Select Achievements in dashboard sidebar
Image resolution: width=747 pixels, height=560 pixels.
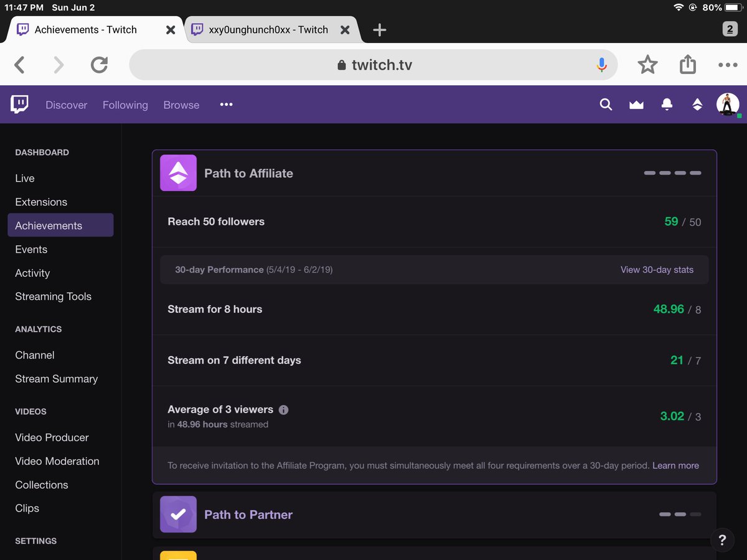pyautogui.click(x=60, y=225)
